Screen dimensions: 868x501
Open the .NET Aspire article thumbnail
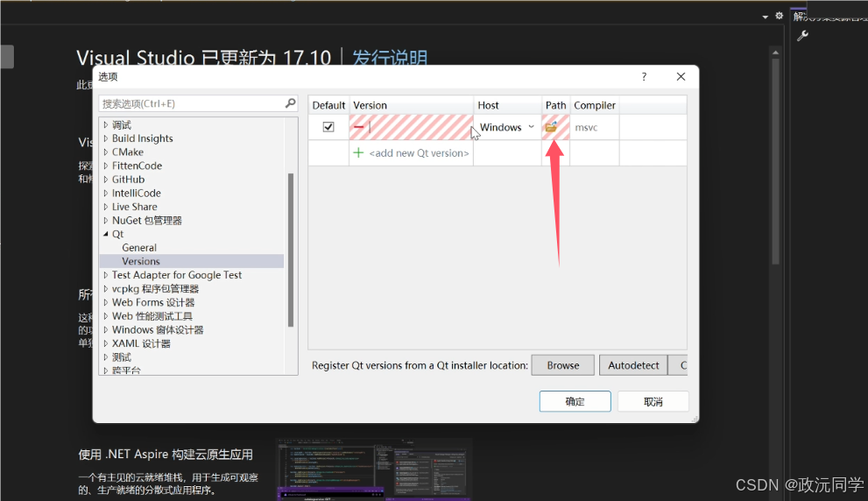point(374,469)
